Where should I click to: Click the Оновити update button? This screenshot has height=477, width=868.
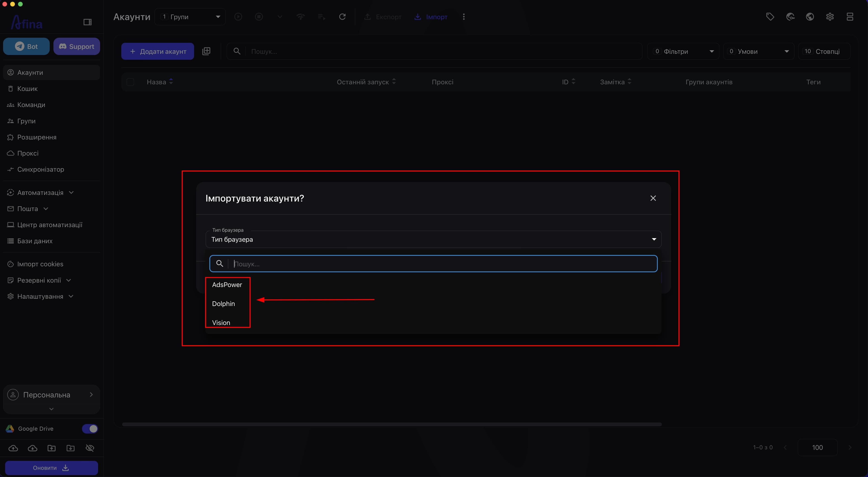(52, 468)
